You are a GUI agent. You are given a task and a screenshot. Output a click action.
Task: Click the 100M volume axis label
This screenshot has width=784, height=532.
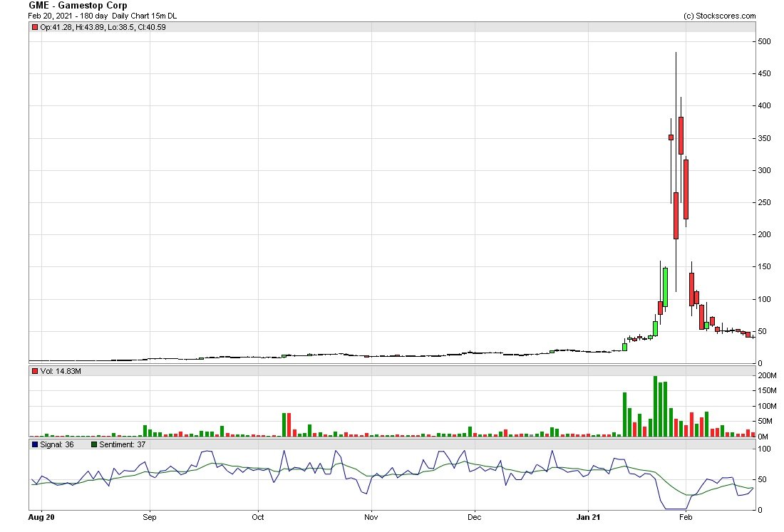click(x=767, y=406)
